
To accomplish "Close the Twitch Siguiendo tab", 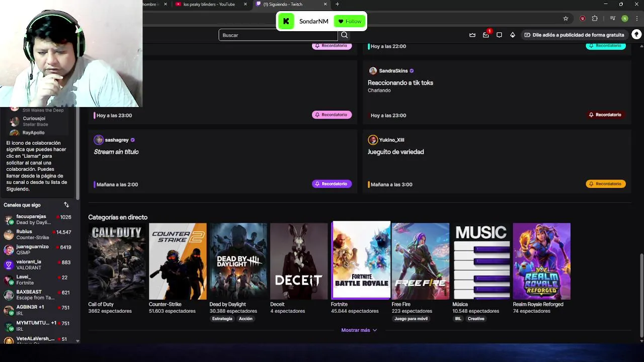I will click(325, 4).
